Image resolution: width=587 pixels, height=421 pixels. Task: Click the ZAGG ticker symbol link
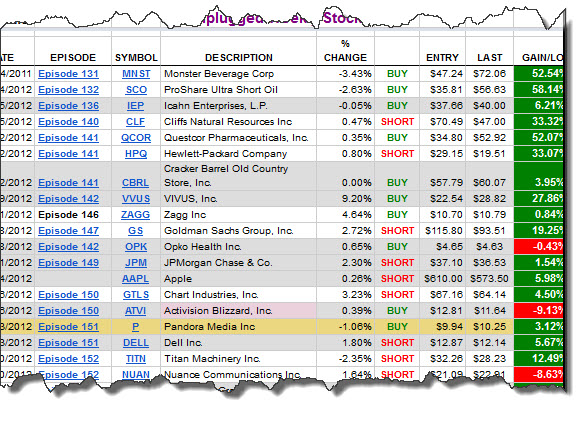(136, 215)
